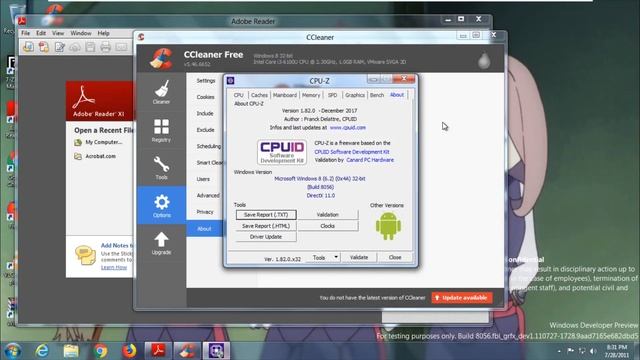Screen dimensions: 640x360
Task: Click the Update available button in CCleaner
Action: (462, 298)
